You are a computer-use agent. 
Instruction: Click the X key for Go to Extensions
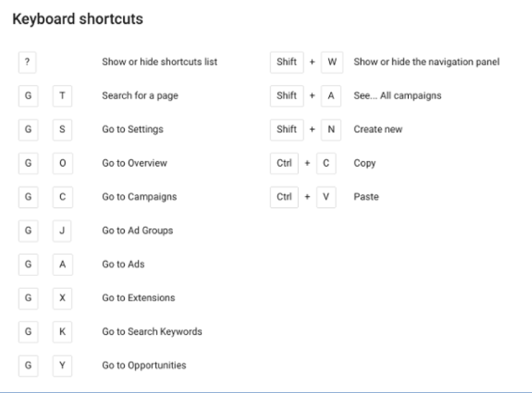(x=62, y=298)
